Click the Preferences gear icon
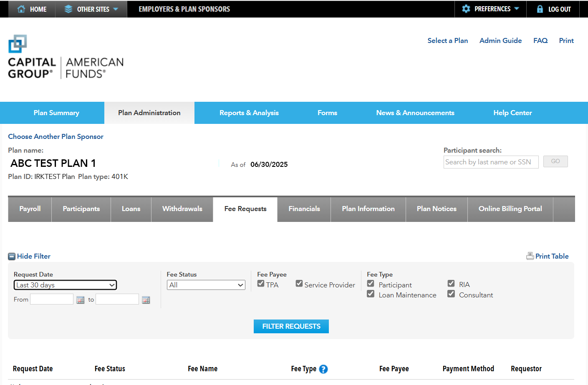The image size is (588, 385). 466,8
